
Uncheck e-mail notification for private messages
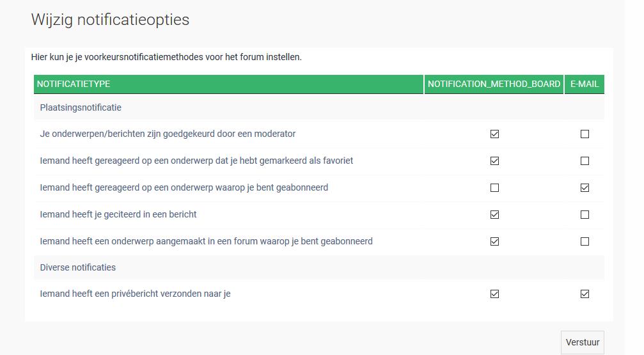(585, 294)
